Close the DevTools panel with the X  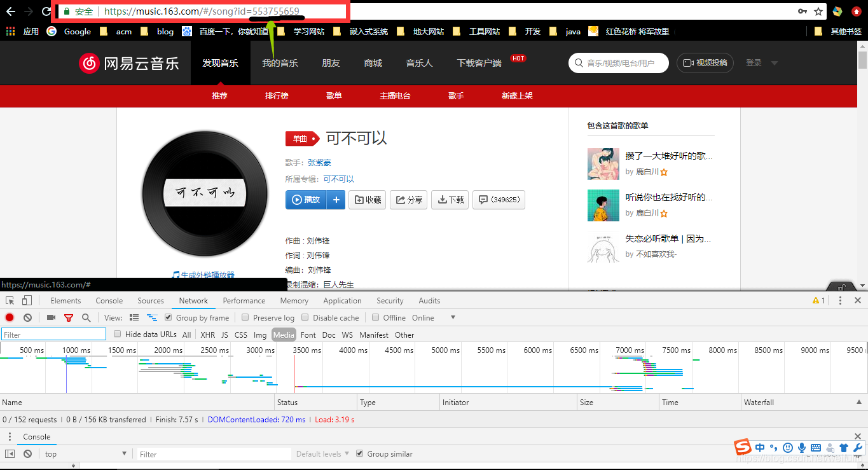858,301
